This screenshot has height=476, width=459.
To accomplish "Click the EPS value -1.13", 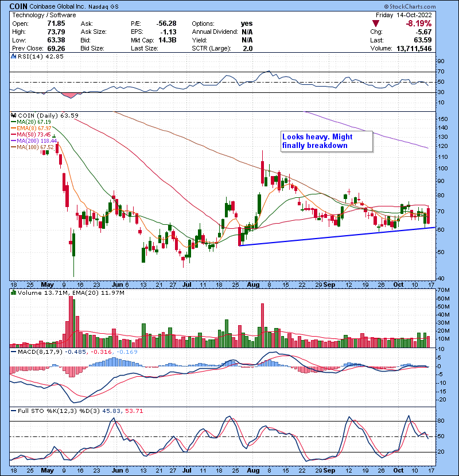I will click(x=169, y=32).
